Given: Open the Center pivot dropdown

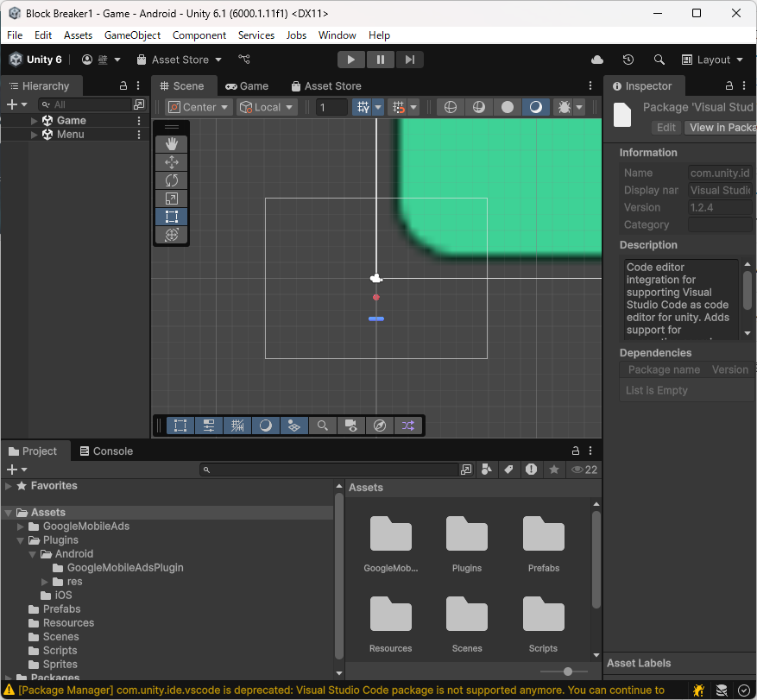Looking at the screenshot, I should point(199,107).
